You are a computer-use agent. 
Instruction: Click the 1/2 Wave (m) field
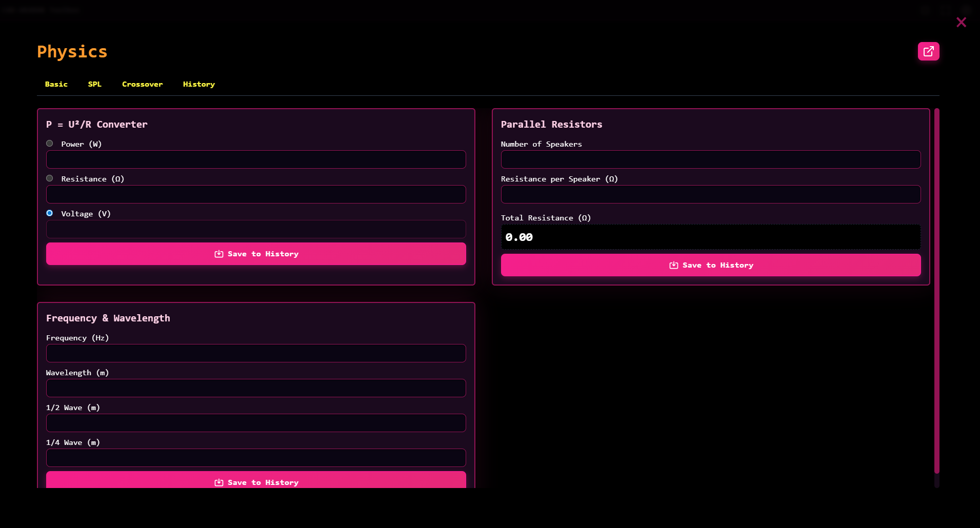click(x=256, y=423)
